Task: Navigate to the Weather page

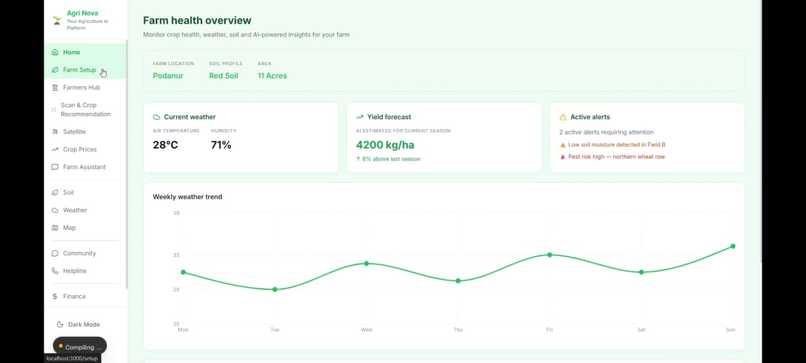Action: point(85,210)
